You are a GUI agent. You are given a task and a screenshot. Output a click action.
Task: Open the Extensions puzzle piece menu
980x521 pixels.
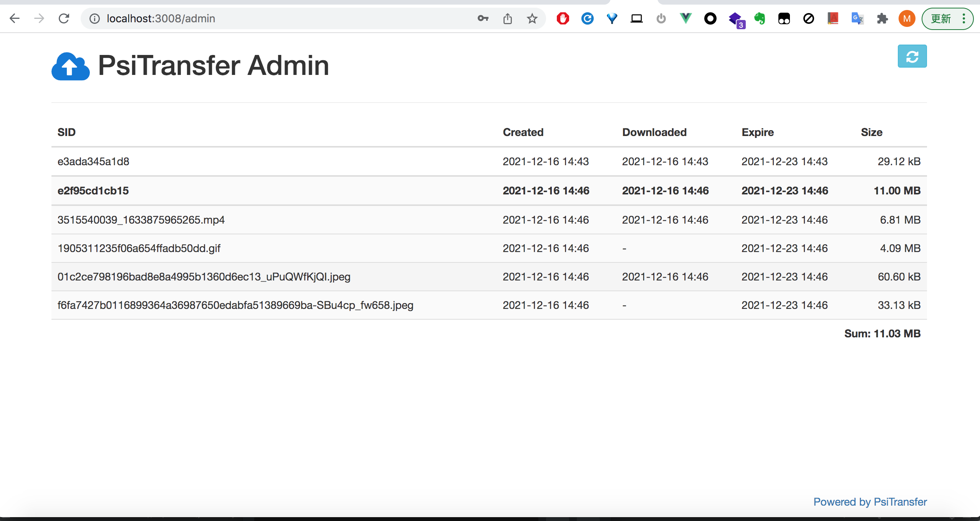tap(882, 18)
